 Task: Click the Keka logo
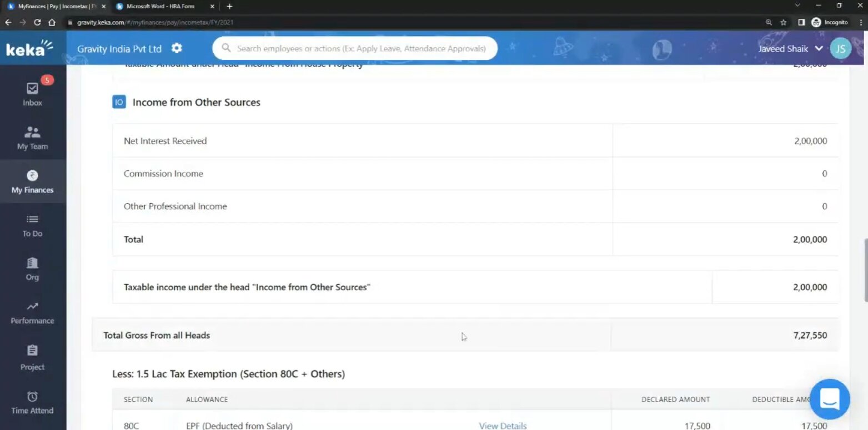click(29, 49)
